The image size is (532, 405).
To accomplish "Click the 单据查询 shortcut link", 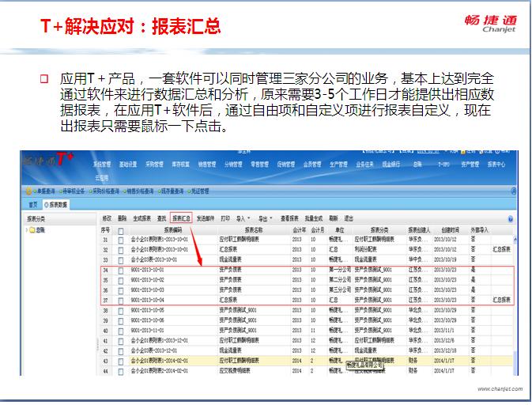I will (46, 191).
